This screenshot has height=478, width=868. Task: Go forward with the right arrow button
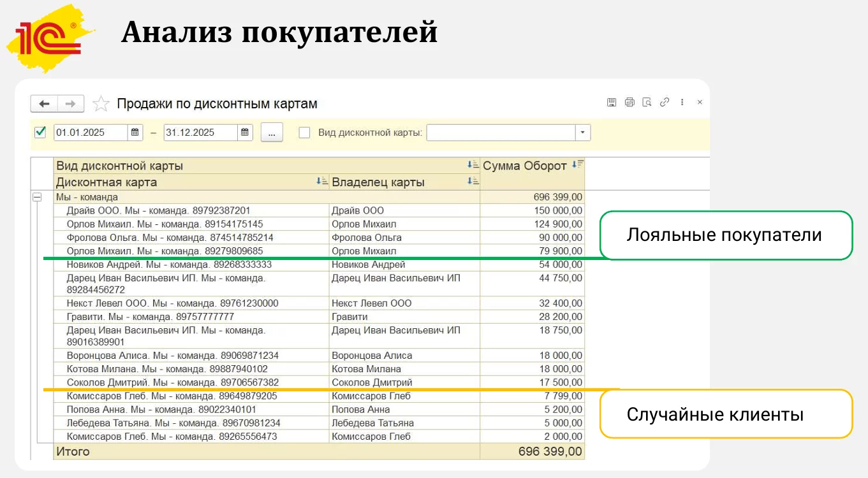(71, 104)
